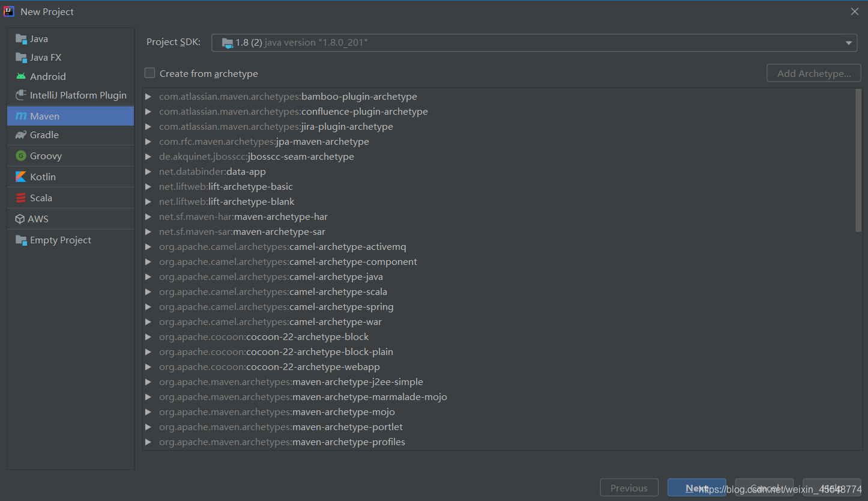Open the Project SDK dropdown arrow
The height and width of the screenshot is (501, 868).
point(849,43)
